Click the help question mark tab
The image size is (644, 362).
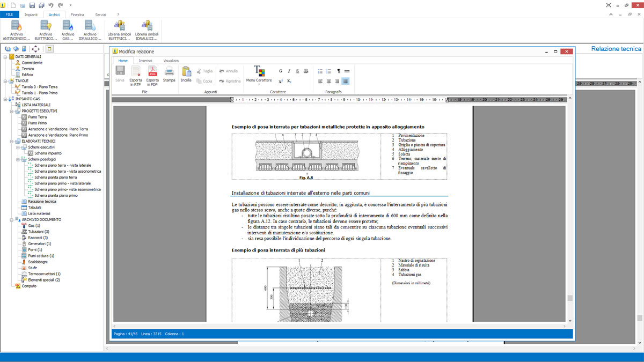click(x=118, y=14)
